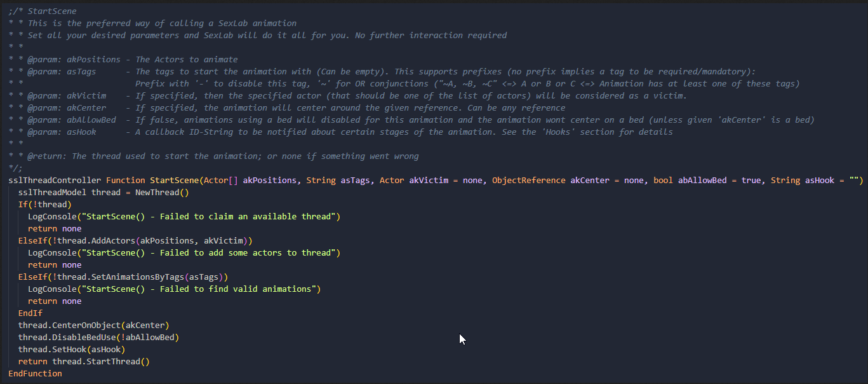Click the '@param: asHook' comment line

[340, 132]
